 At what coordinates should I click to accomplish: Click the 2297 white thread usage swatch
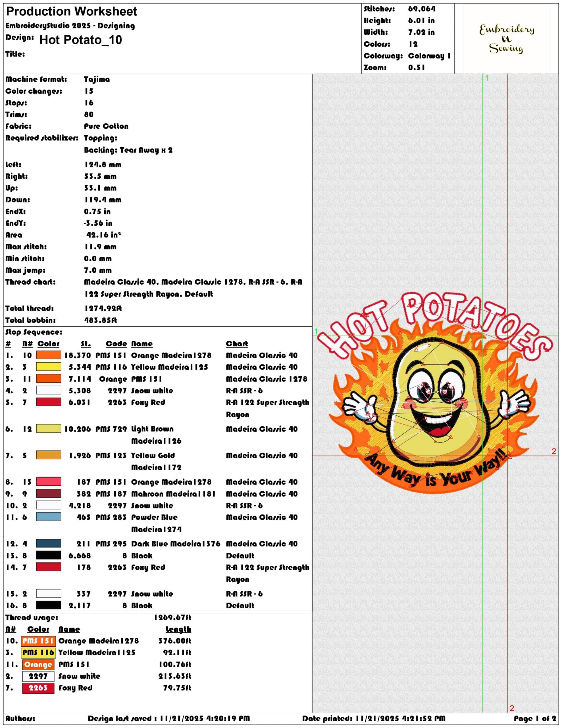pos(38,676)
